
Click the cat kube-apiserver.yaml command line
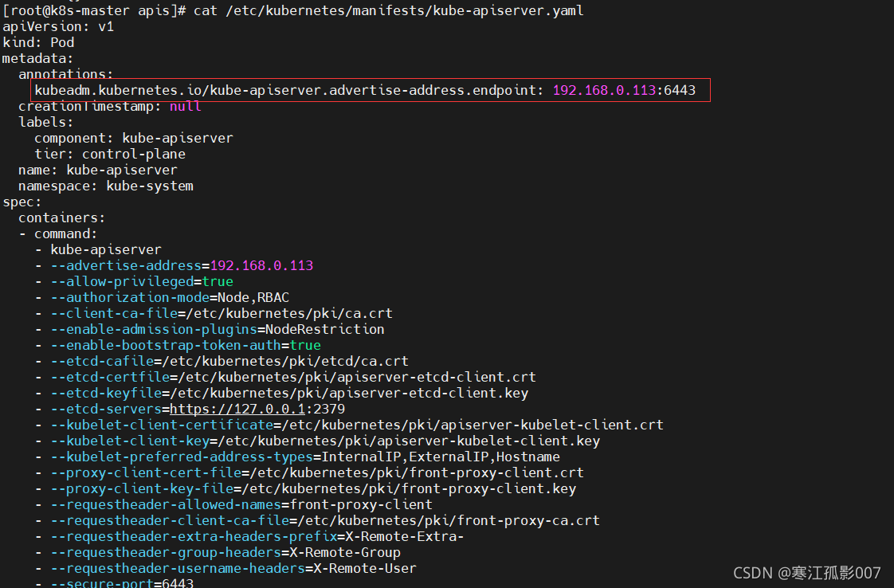pyautogui.click(x=293, y=10)
